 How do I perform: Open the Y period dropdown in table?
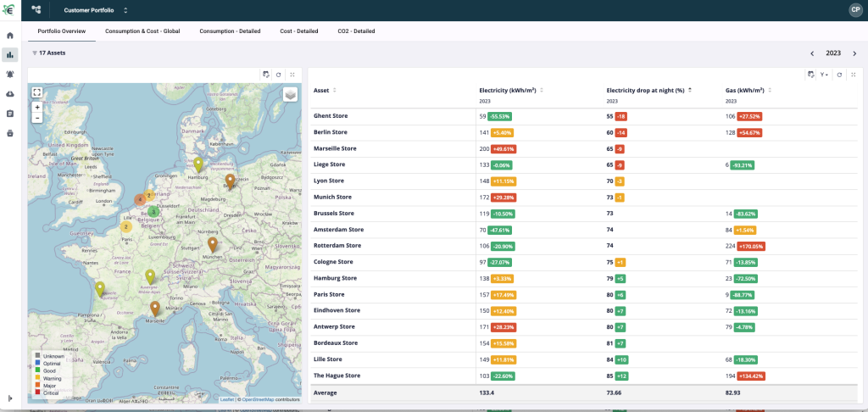(824, 75)
